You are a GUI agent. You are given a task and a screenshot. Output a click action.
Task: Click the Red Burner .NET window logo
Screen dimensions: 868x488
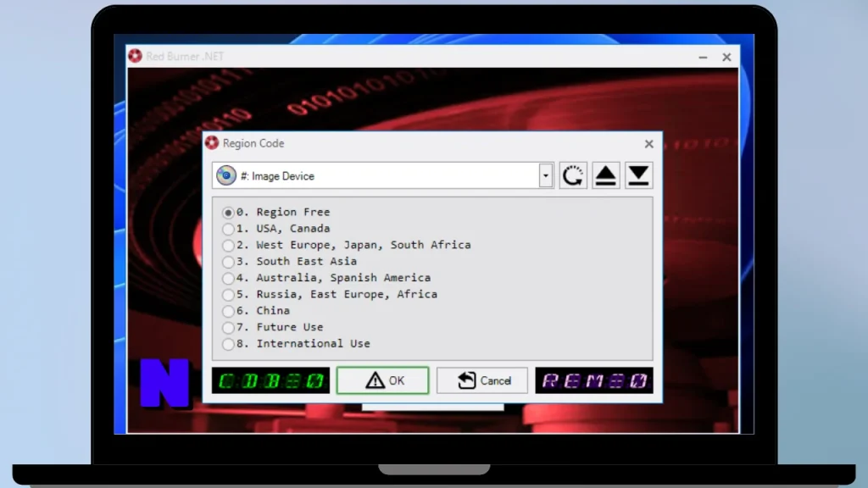click(x=135, y=56)
